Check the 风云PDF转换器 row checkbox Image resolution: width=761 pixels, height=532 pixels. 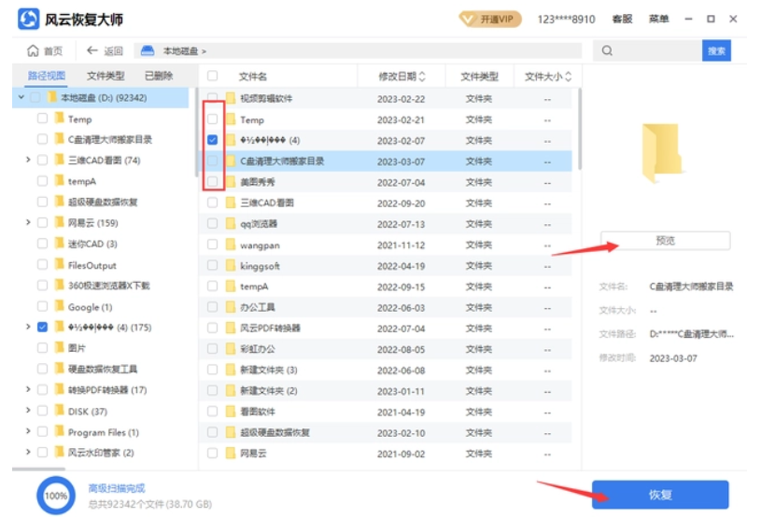tap(212, 328)
